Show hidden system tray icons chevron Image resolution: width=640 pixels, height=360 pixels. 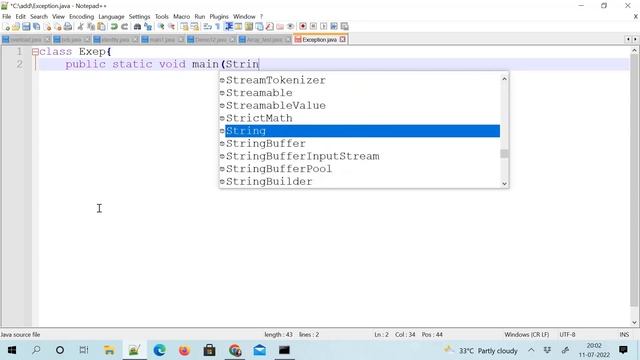pos(531,350)
